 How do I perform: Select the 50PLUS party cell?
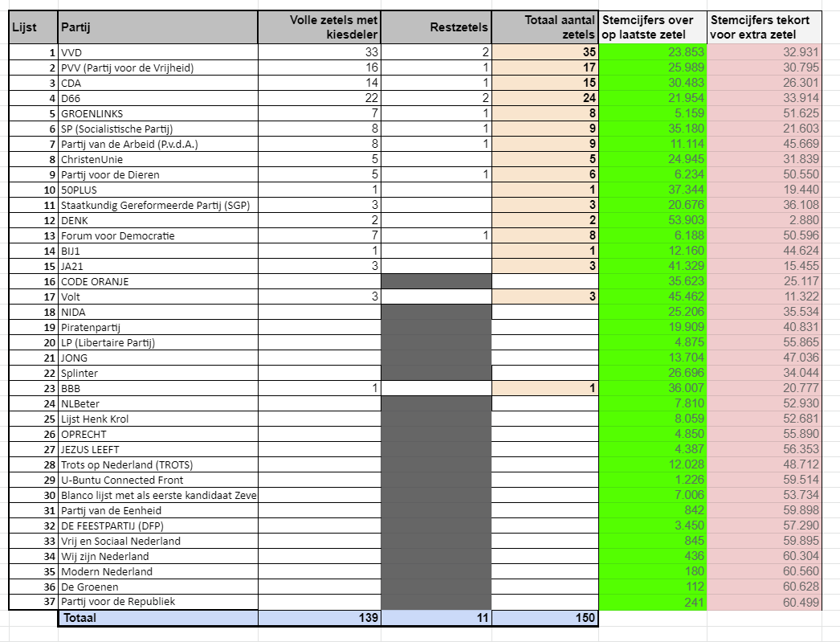(158, 190)
